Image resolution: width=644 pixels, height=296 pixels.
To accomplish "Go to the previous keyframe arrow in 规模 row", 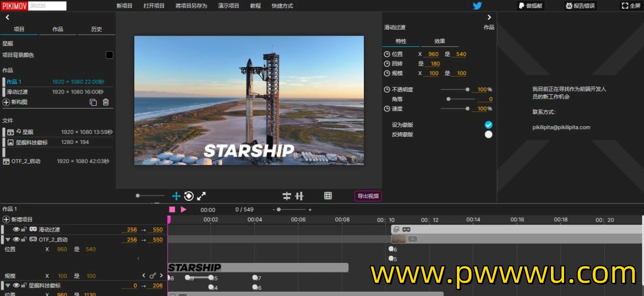I will [144, 276].
